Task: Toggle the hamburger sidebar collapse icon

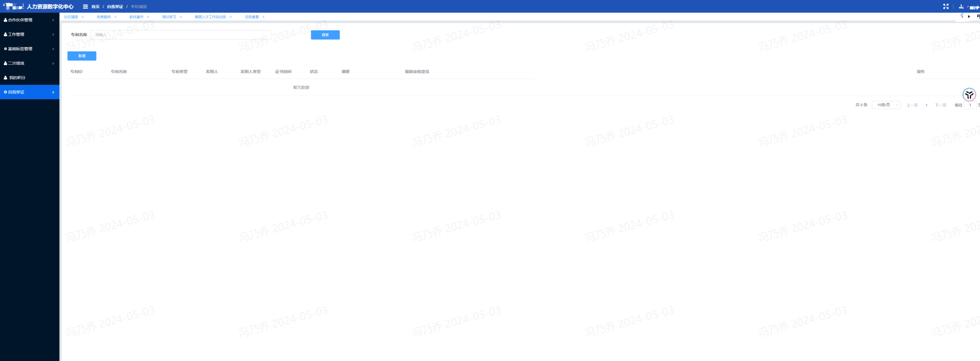Action: (85, 6)
